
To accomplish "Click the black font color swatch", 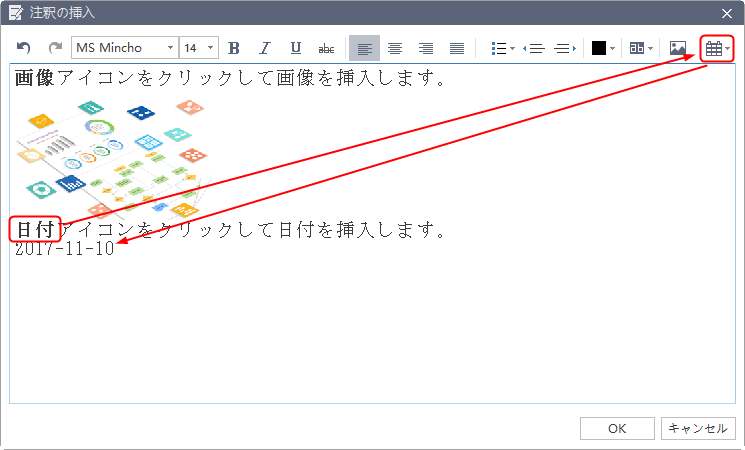I will [599, 48].
